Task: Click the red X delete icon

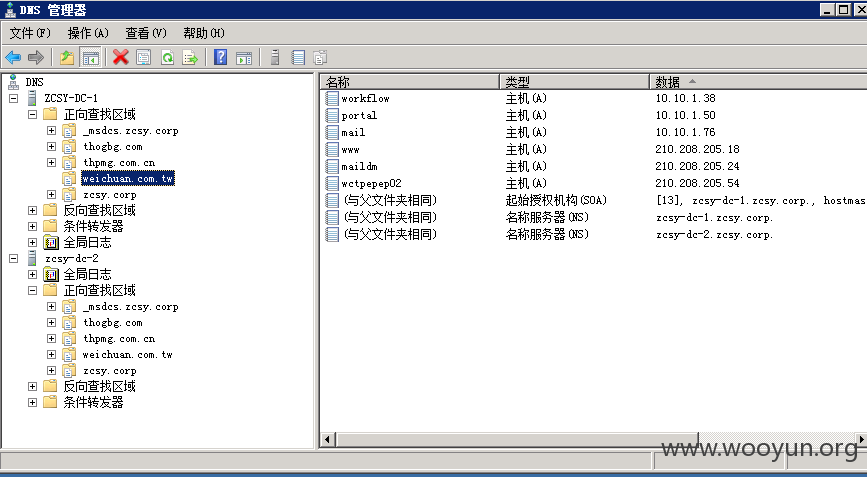Action: coord(121,57)
